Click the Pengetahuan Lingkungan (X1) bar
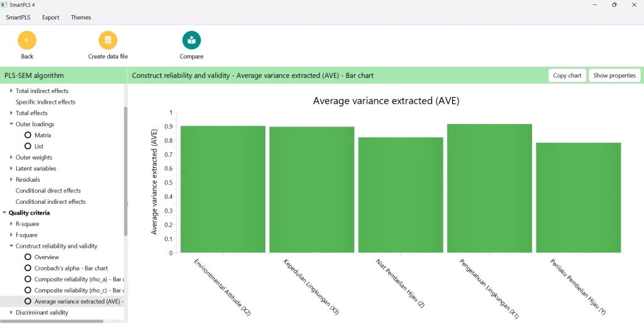The width and height of the screenshot is (644, 324). click(489, 188)
